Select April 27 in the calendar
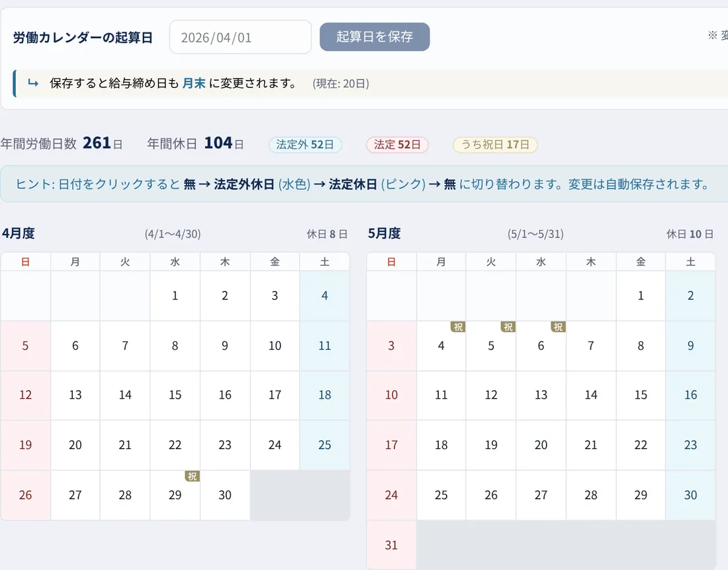Viewport: 728px width, 570px height. [x=75, y=495]
